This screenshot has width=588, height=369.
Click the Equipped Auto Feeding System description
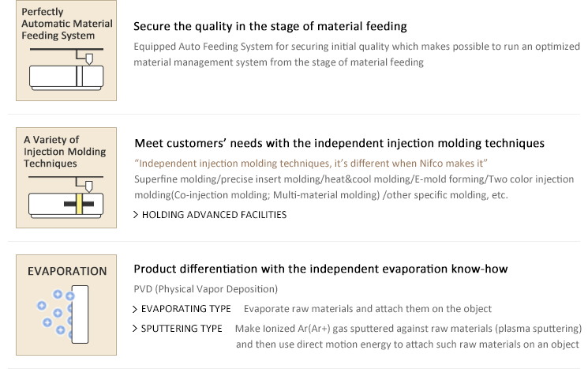[357, 54]
